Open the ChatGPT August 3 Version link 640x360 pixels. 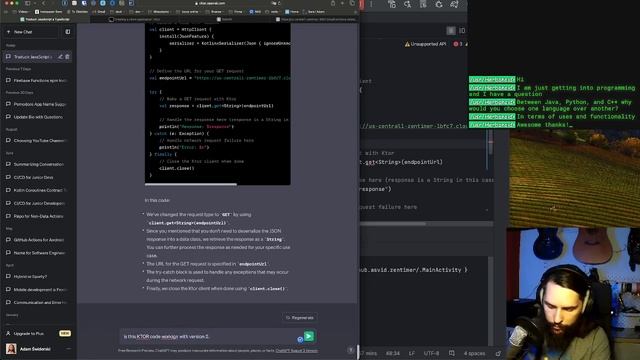(x=296, y=351)
